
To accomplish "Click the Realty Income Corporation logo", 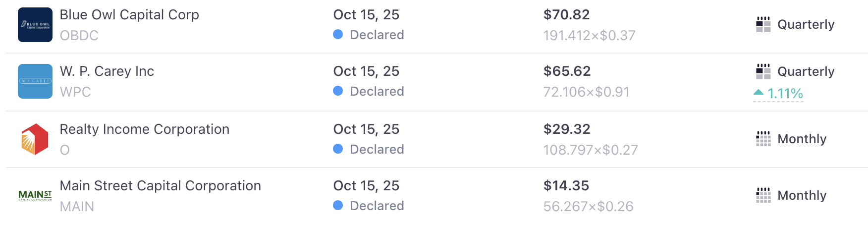I will (35, 139).
